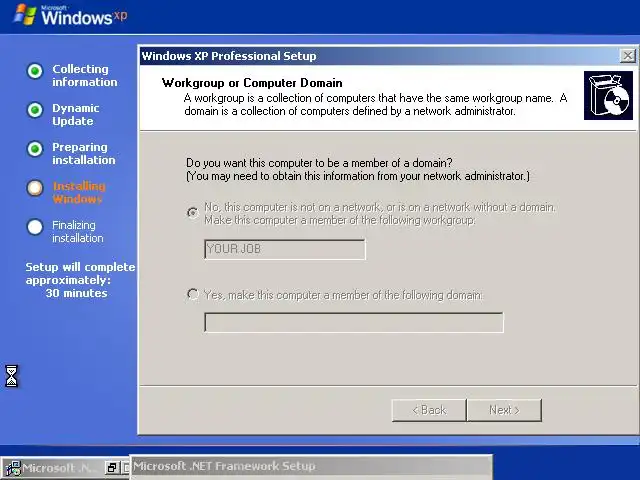Click the '30 minutes' time estimate
This screenshot has height=480, width=640.
click(x=76, y=293)
